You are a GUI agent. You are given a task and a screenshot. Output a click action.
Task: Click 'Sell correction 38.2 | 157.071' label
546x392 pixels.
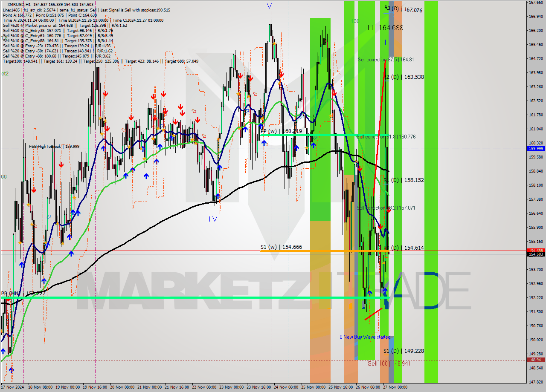pos(386,208)
